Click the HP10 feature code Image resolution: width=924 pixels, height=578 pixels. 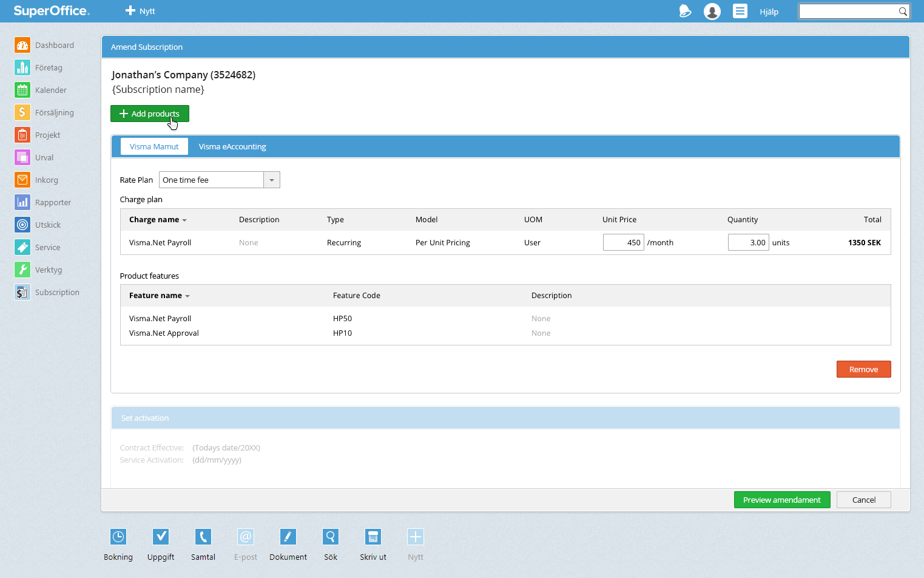(342, 333)
